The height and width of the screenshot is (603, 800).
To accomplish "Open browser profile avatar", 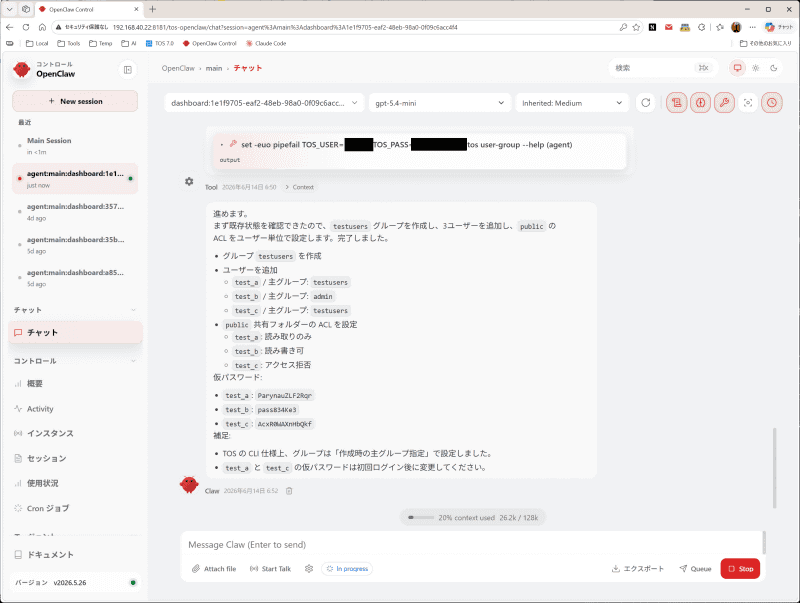I will pyautogui.click(x=736, y=27).
